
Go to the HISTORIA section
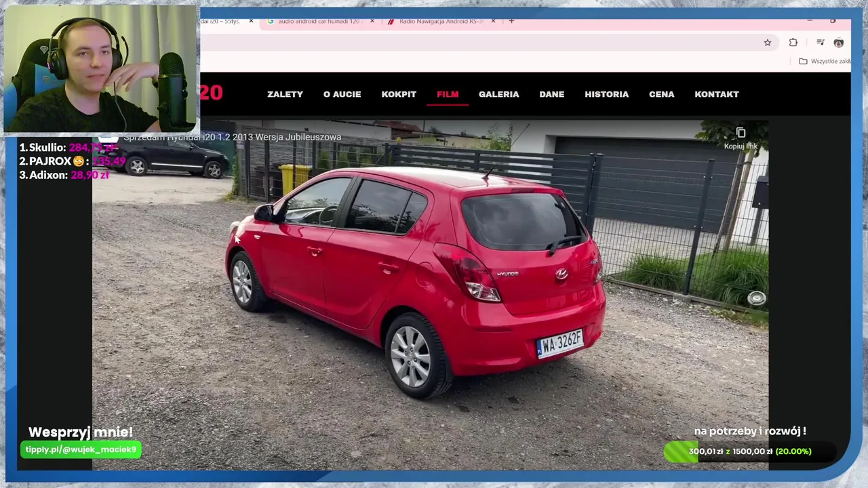coord(606,94)
